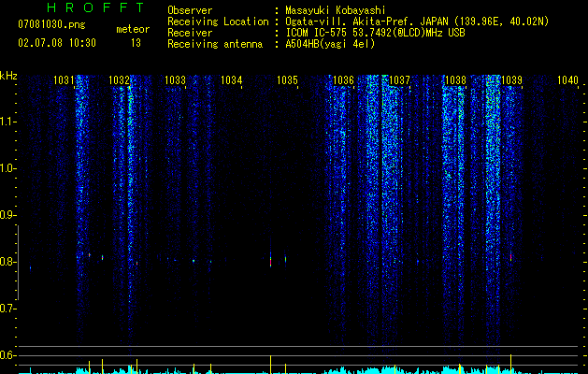Screen dimensions: 588x374
Task: Click the Observer label
Action: tap(190, 10)
